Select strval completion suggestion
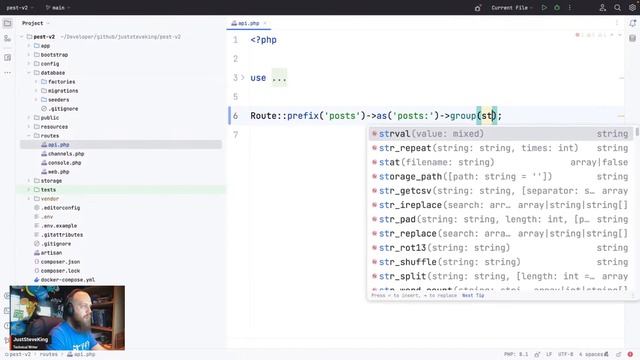Viewport: 640px width, 360px height. pyautogui.click(x=501, y=134)
